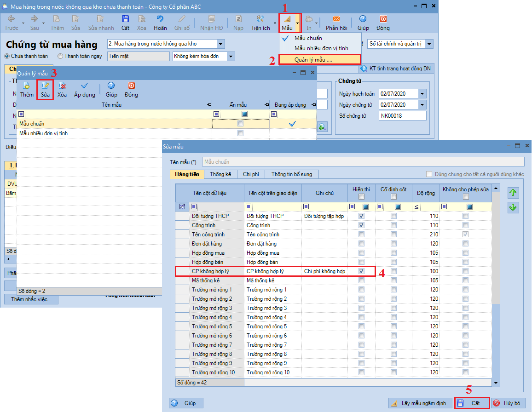Viewport: 532px width, 412px height.
Task: Click the Ghi sổ pencil icon
Action: tap(182, 19)
